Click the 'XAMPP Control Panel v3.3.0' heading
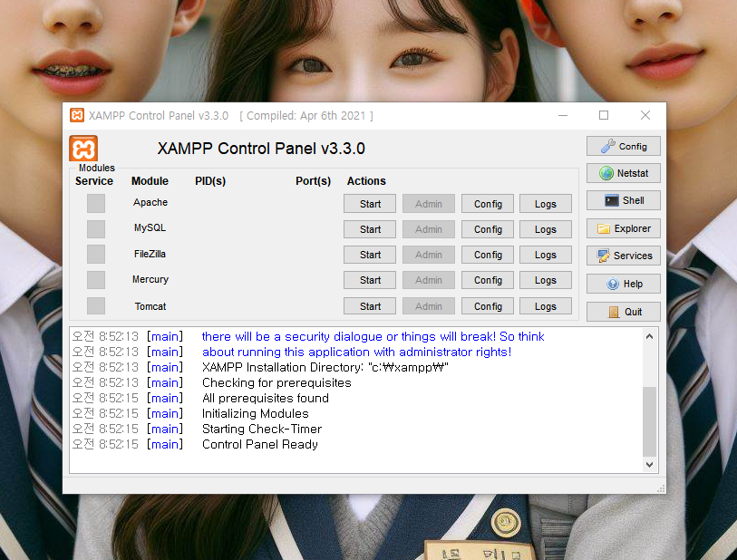Image resolution: width=737 pixels, height=560 pixels. (x=261, y=149)
